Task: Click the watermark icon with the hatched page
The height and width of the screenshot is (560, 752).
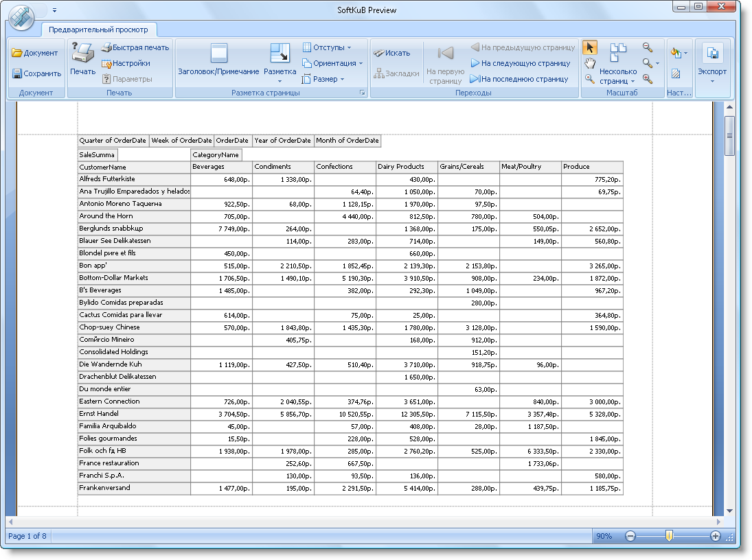Action: (676, 73)
